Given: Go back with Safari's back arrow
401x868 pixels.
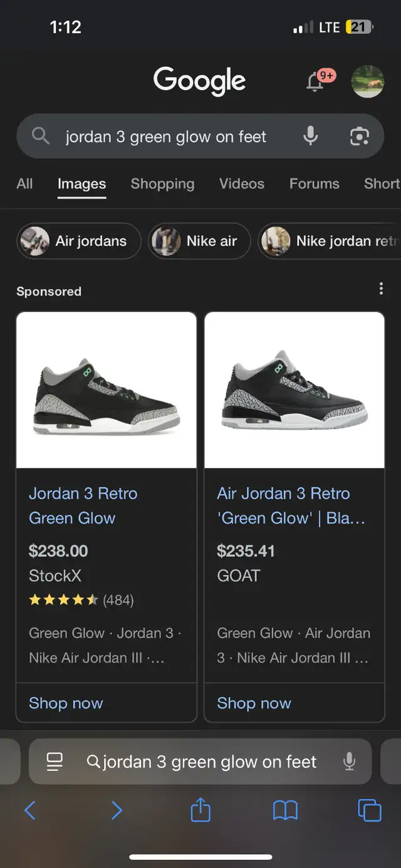Looking at the screenshot, I should (30, 811).
